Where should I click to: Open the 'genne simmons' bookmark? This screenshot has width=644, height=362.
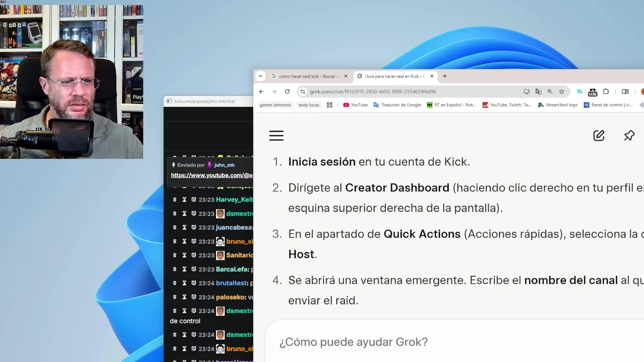coord(275,105)
